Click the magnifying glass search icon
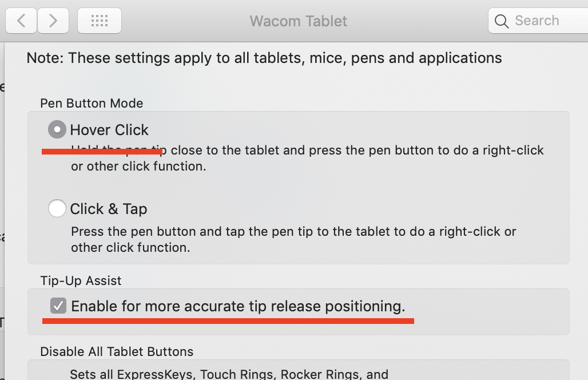The height and width of the screenshot is (380, 588). click(502, 21)
